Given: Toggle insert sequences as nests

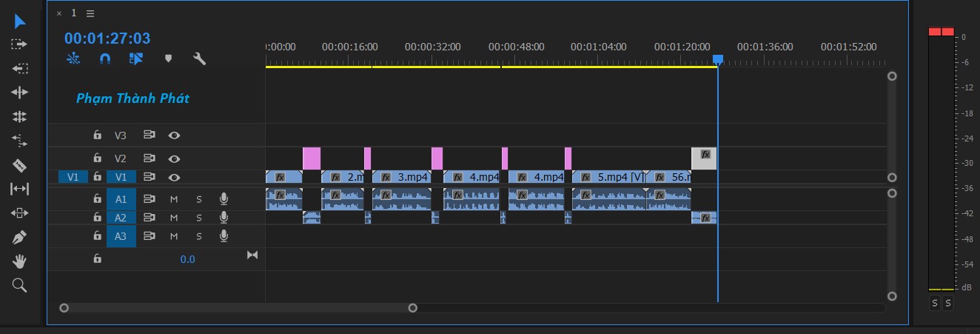Looking at the screenshot, I should pyautogui.click(x=73, y=59).
